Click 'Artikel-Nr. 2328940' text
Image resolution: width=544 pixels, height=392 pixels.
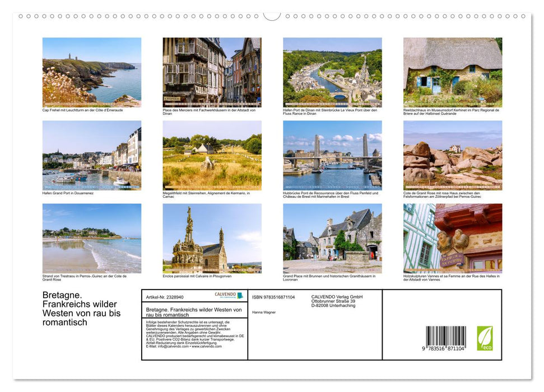(165, 297)
